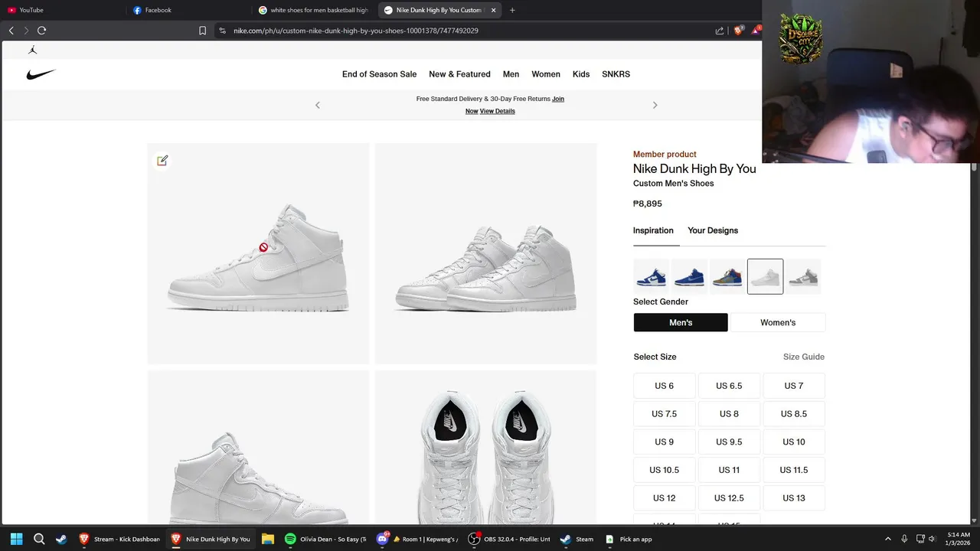Choose size US 7
This screenshot has width=980, height=551.
[794, 386]
